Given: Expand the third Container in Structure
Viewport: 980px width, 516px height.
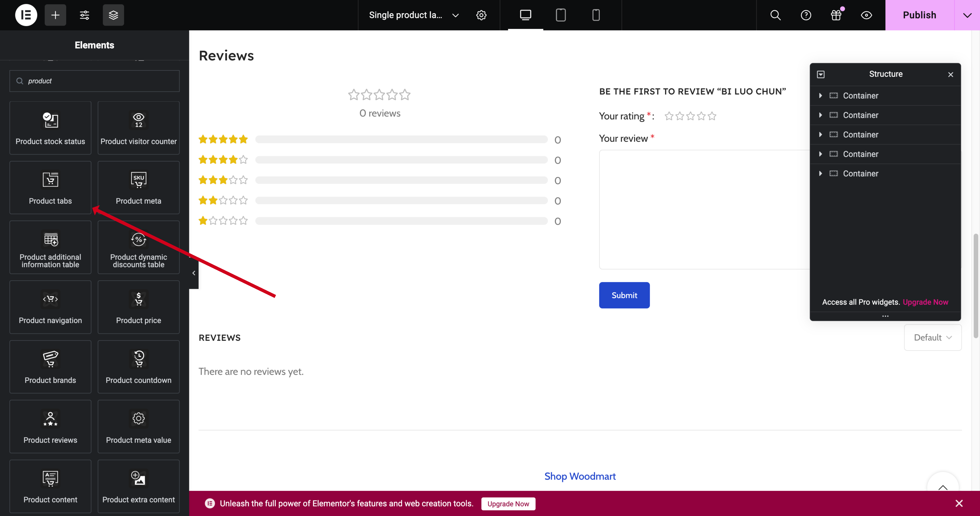Looking at the screenshot, I should click(x=821, y=135).
